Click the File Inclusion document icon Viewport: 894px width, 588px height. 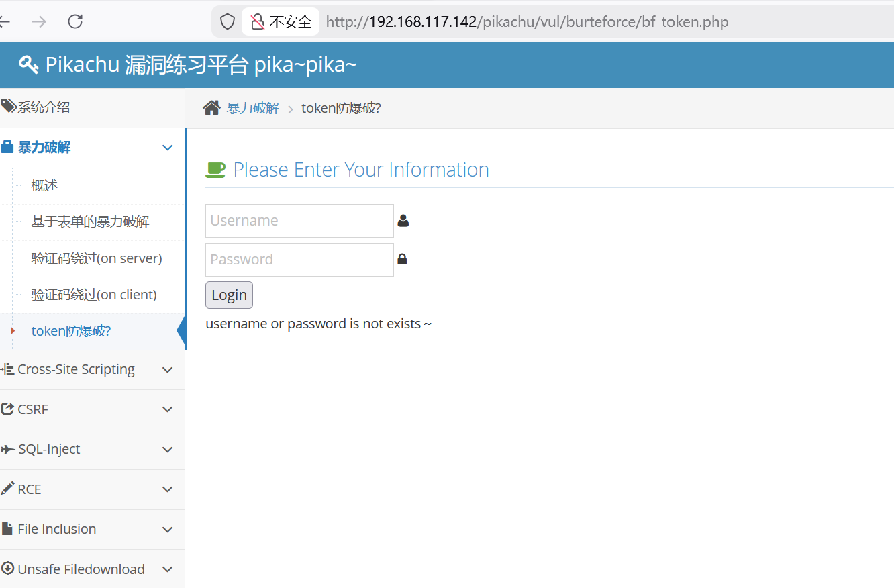click(7, 528)
